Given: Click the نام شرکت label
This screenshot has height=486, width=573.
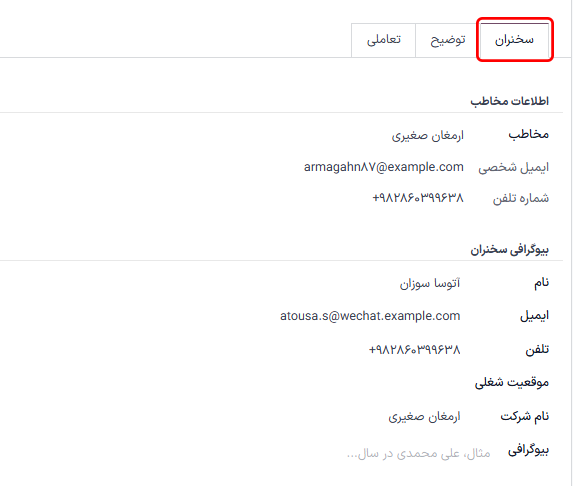Looking at the screenshot, I should [524, 416].
